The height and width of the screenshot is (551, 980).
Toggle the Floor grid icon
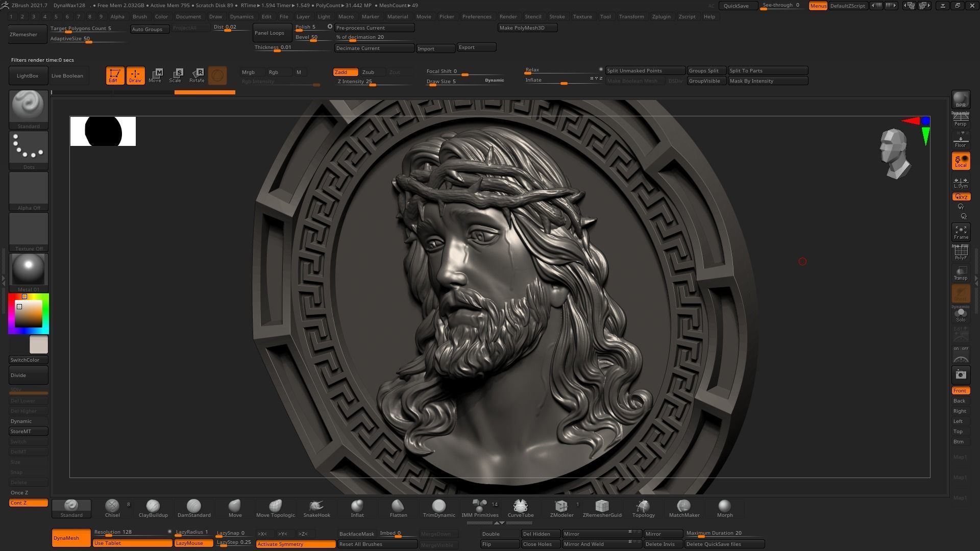(961, 140)
